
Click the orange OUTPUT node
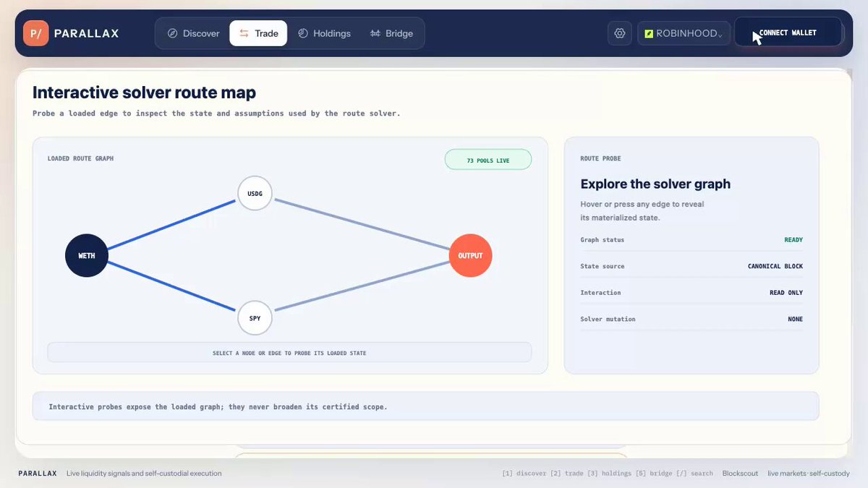(471, 255)
